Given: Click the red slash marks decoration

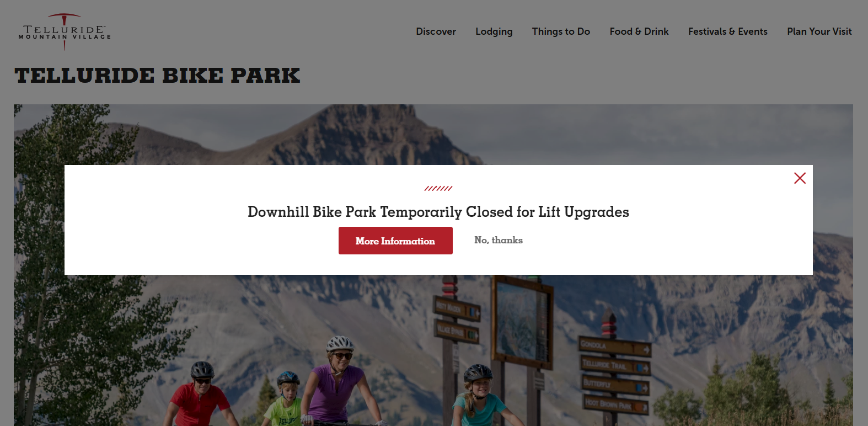Looking at the screenshot, I should click(438, 188).
